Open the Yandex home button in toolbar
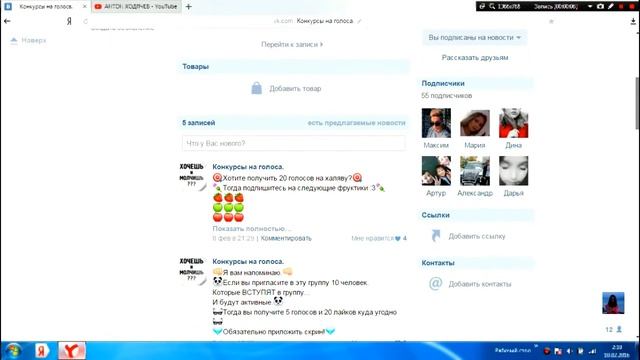This screenshot has width=640, height=360. coord(69,21)
